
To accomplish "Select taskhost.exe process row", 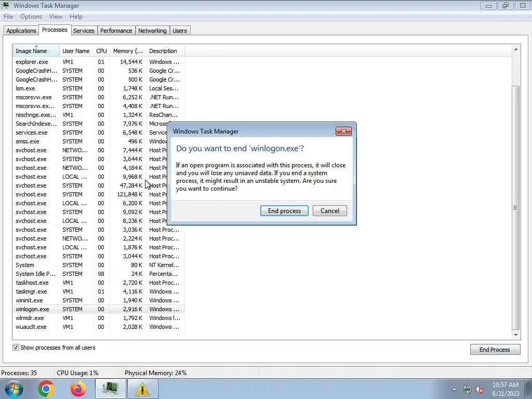I will [x=98, y=283].
